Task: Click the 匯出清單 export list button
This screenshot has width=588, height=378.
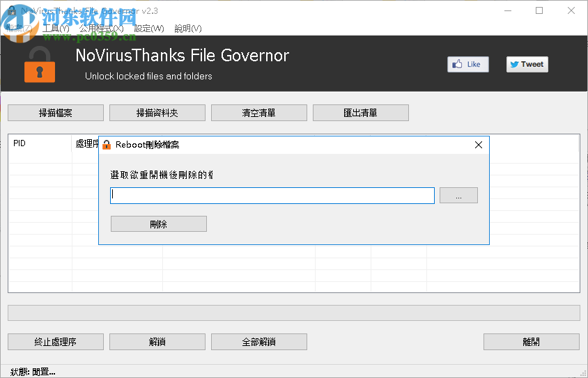Action: pos(361,113)
